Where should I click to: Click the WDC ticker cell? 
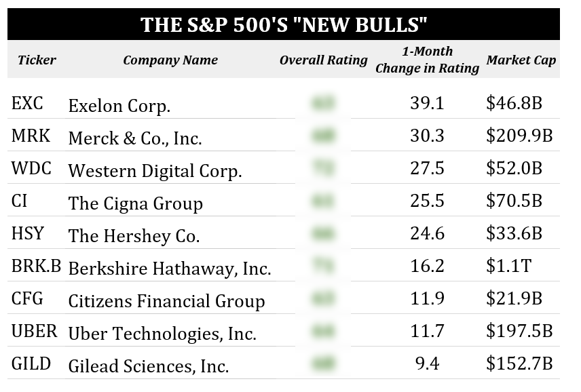click(31, 169)
